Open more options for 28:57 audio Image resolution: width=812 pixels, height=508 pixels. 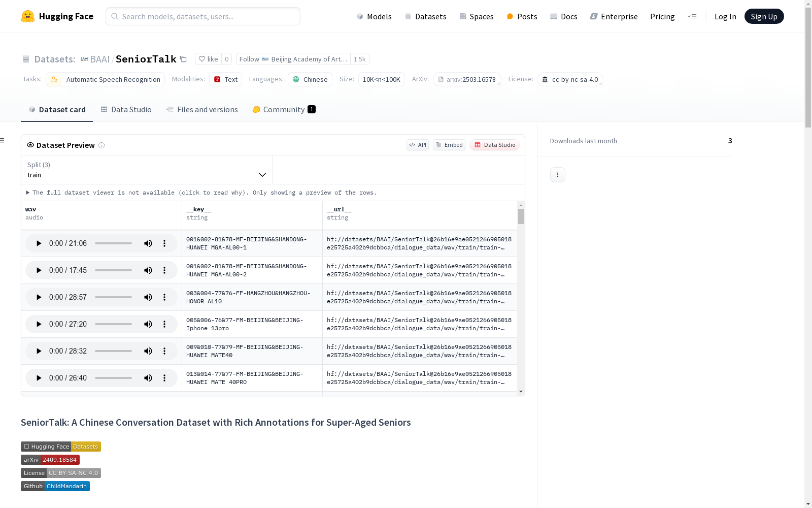pos(164,297)
